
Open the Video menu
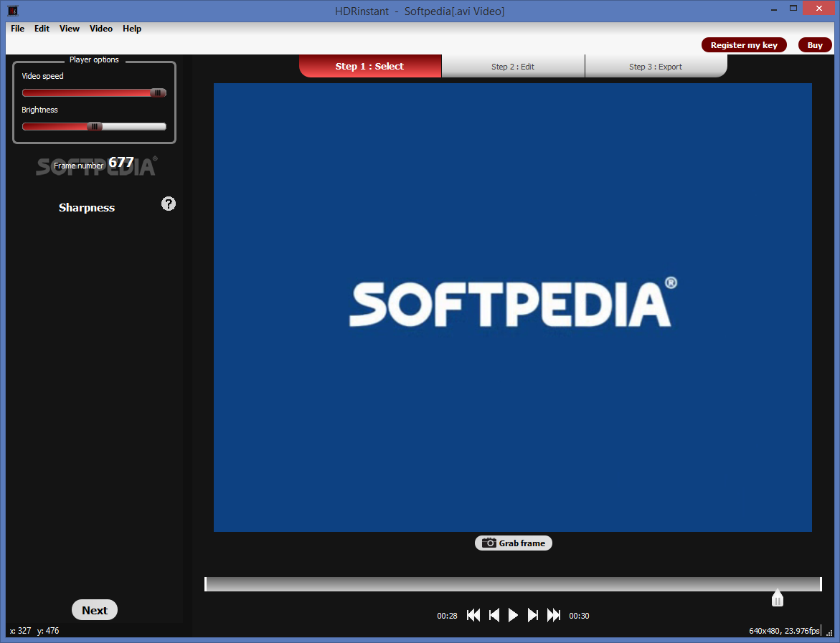click(100, 29)
